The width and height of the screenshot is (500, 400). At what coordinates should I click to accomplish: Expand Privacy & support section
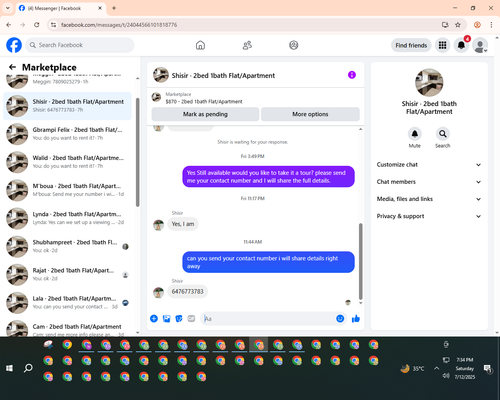(429, 216)
